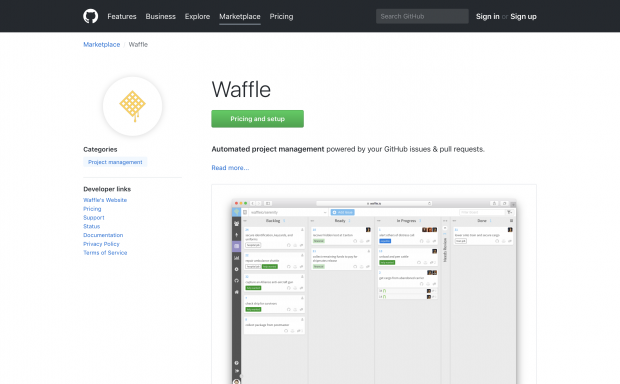The width and height of the screenshot is (620, 384).
Task: Open Waffle's Website developer link
Action: (x=105, y=200)
